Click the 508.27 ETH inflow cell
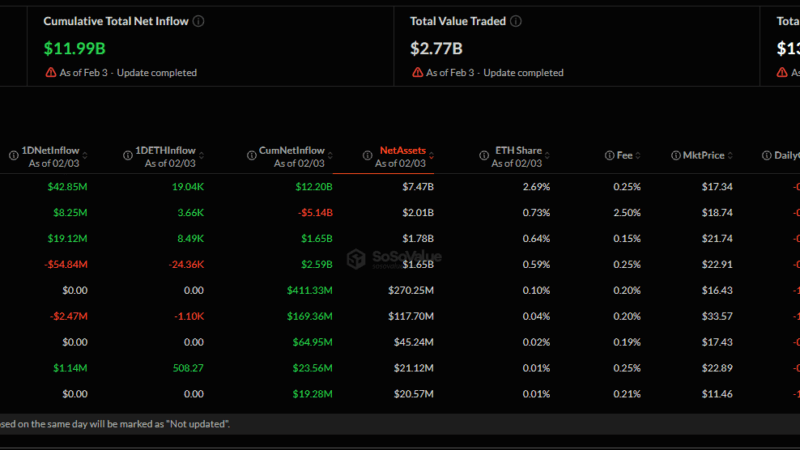Image resolution: width=800 pixels, height=450 pixels. point(188,368)
